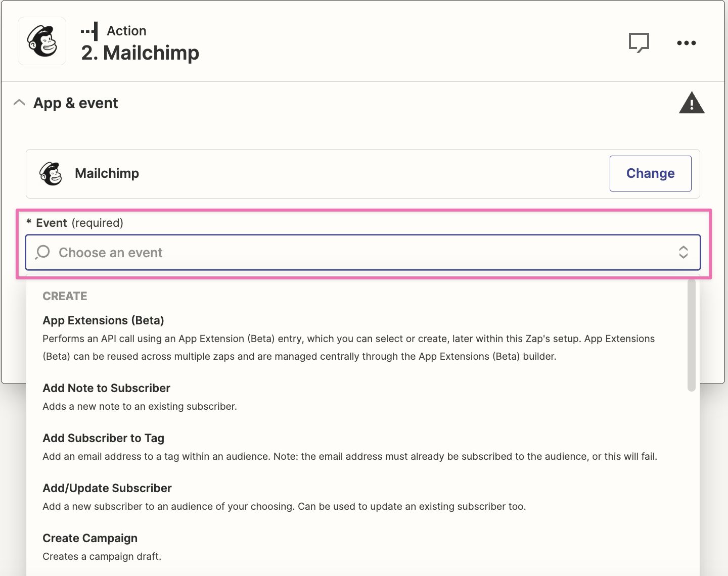Collapse the App & event section chevron
Image resolution: width=728 pixels, height=576 pixels.
click(19, 103)
